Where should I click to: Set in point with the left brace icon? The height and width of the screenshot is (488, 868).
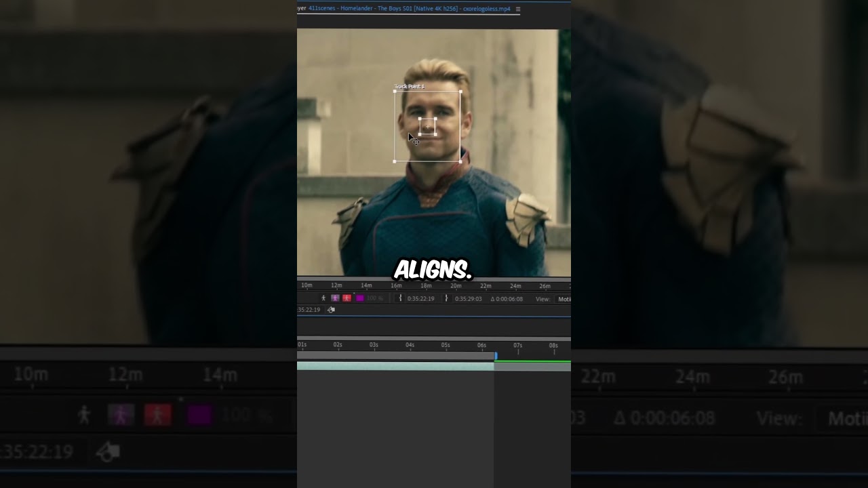400,298
